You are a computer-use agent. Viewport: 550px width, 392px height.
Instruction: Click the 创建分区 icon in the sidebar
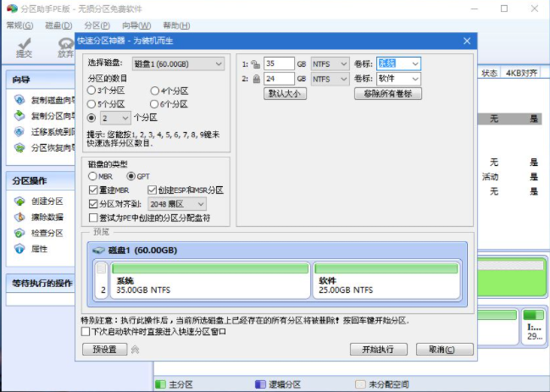tap(19, 202)
